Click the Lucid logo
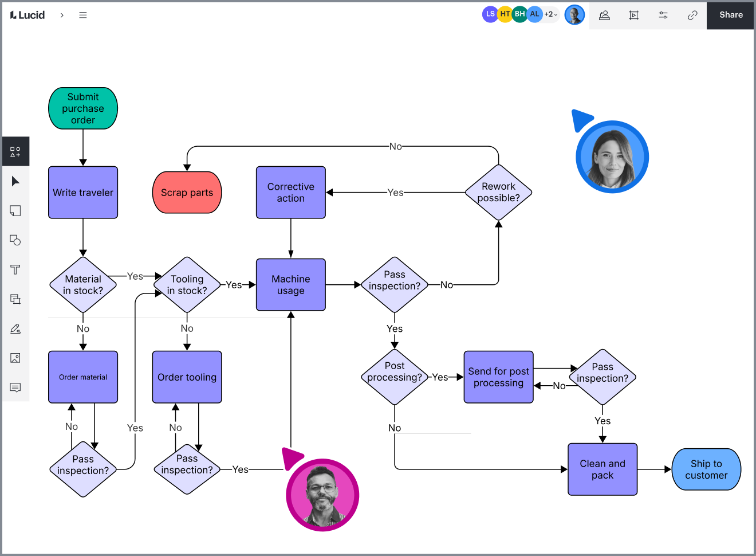This screenshot has height=556, width=756. (27, 15)
